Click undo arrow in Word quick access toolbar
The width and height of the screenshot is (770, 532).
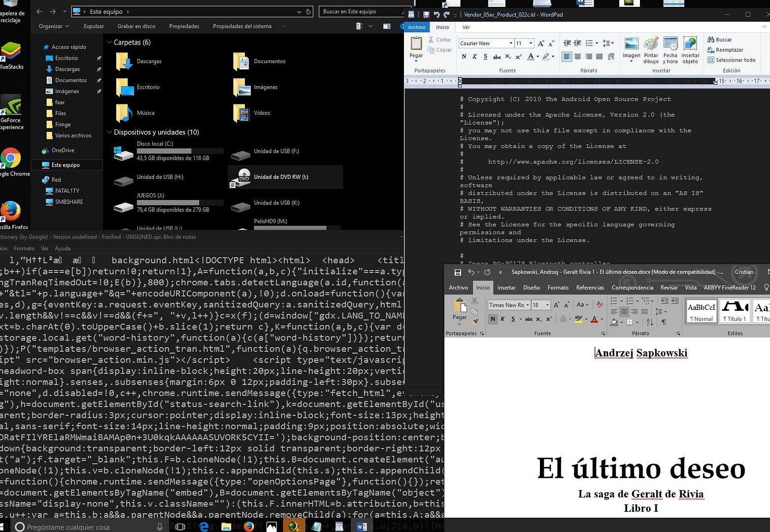pos(471,272)
